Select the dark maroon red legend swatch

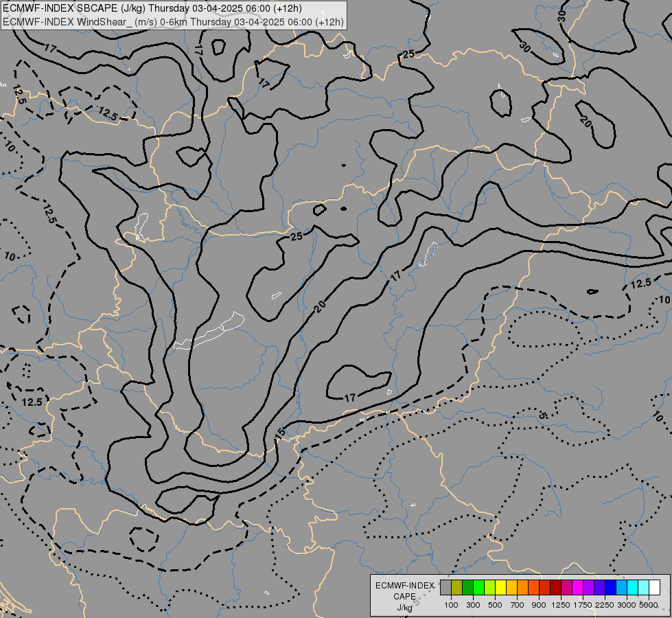click(556, 587)
